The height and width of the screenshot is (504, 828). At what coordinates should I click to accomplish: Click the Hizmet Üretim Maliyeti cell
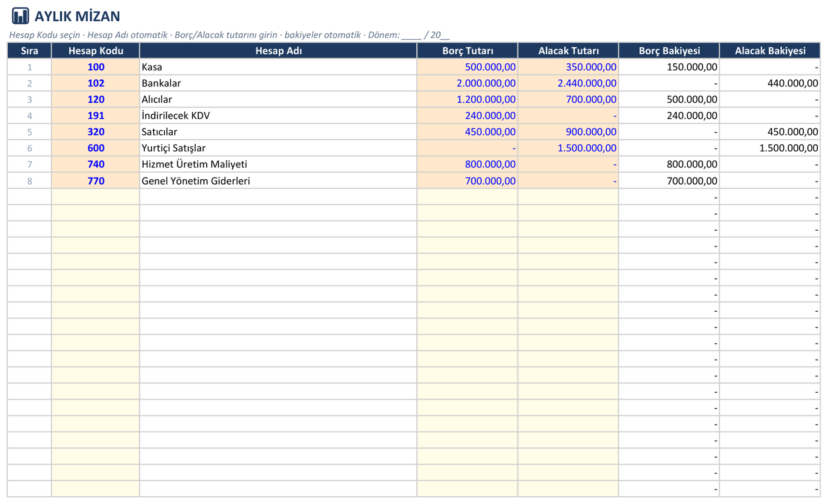tap(279, 164)
